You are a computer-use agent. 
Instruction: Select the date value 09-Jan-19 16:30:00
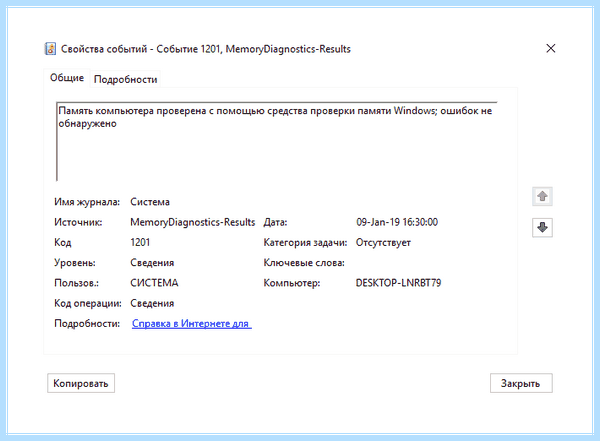(x=397, y=222)
